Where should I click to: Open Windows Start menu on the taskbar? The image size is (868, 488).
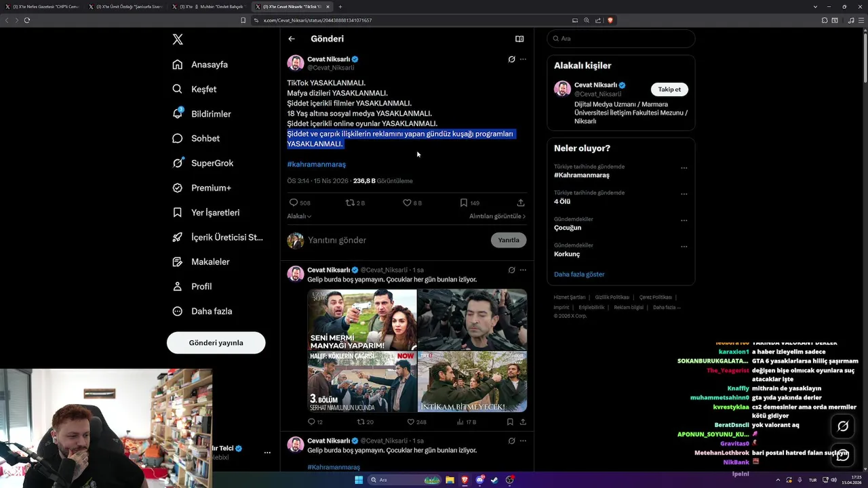359,480
